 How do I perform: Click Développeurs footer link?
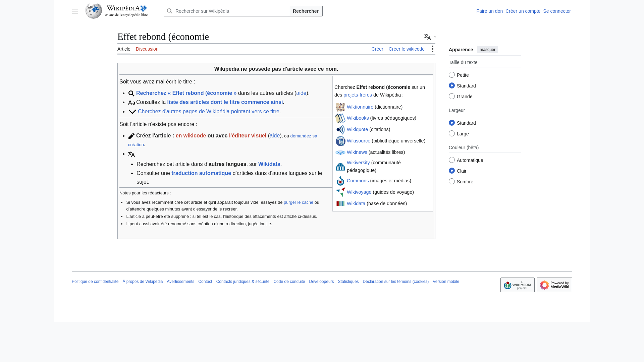pyautogui.click(x=321, y=282)
